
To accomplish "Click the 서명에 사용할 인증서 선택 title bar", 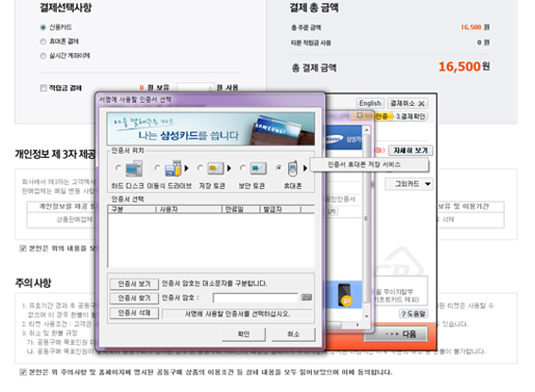I will point(210,99).
